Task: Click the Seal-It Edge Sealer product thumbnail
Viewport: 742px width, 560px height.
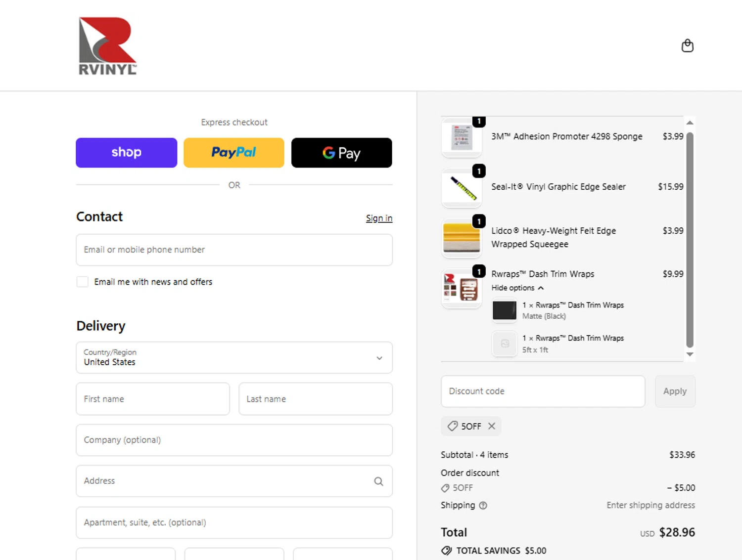Action: pos(462,188)
